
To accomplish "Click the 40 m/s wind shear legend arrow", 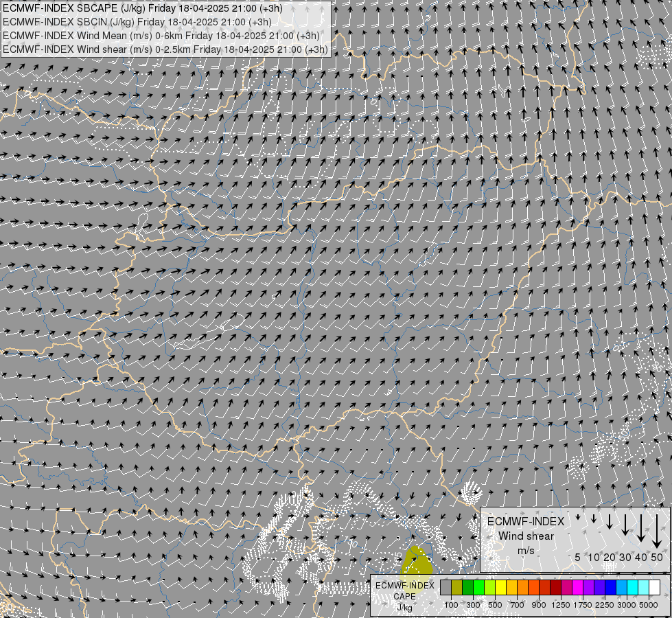I will [x=641, y=528].
